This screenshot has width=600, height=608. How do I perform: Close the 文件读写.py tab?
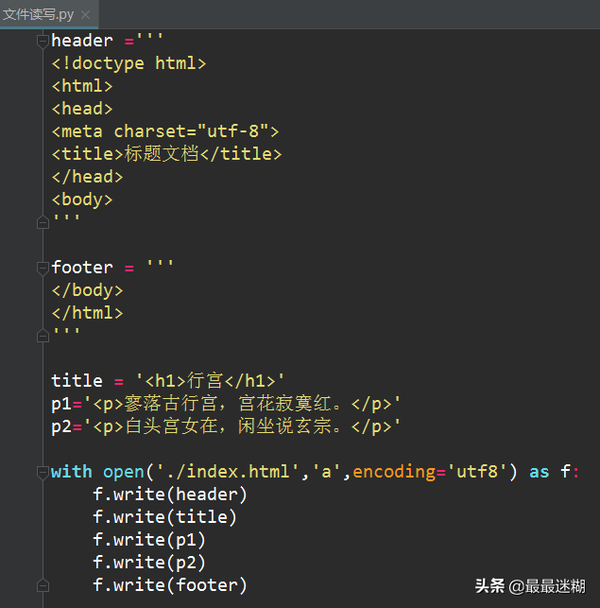[86, 15]
